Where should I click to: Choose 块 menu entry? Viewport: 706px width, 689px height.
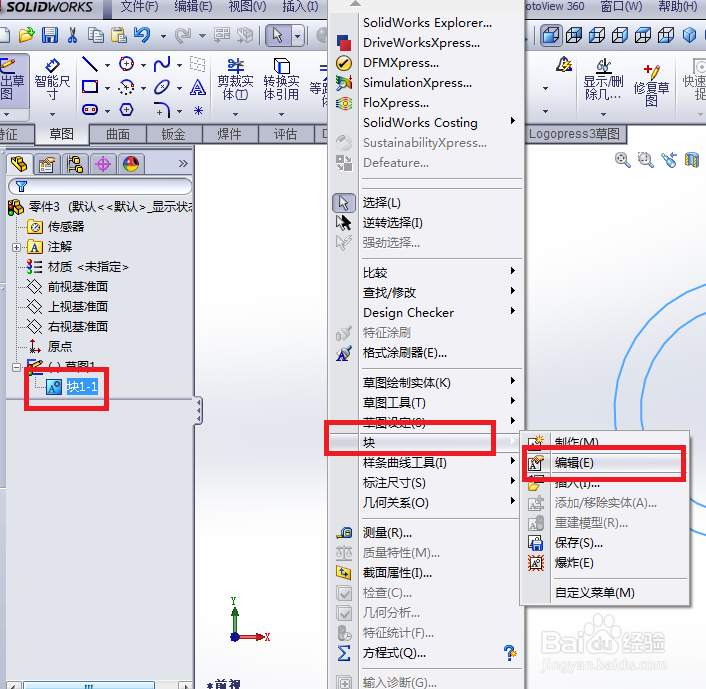tap(425, 443)
